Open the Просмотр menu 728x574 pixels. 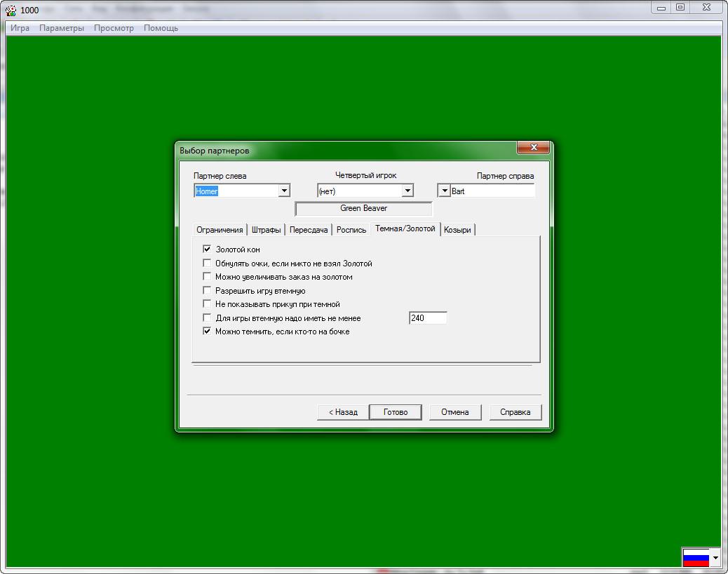pyautogui.click(x=114, y=28)
